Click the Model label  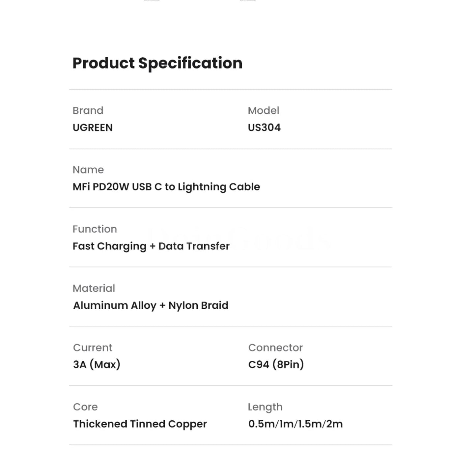(x=263, y=110)
